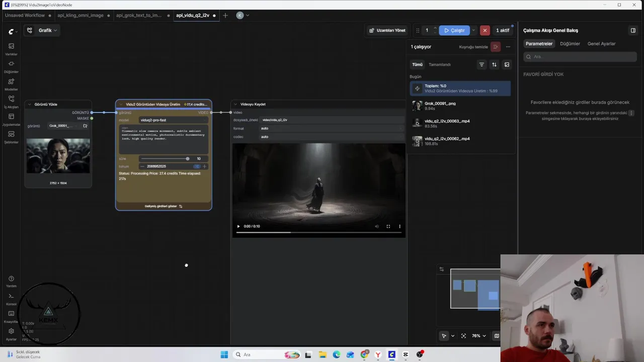Open the queue sort order icon
The height and width of the screenshot is (362, 644).
(494, 64)
